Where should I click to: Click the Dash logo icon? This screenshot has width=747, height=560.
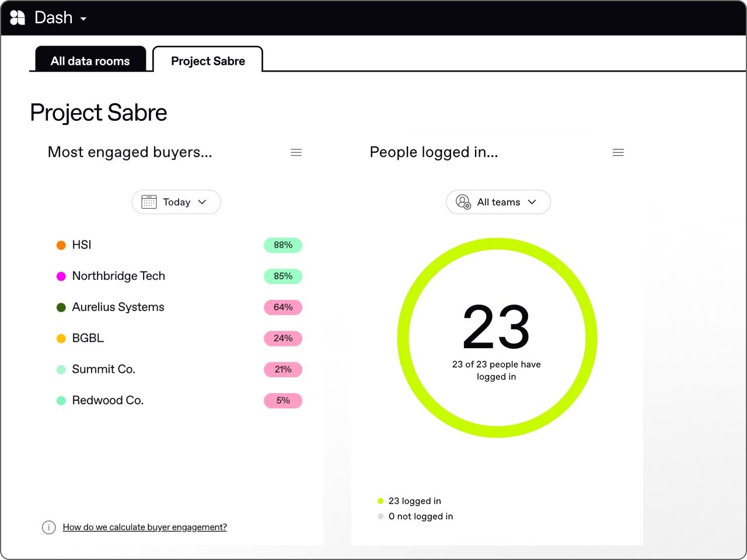click(18, 18)
